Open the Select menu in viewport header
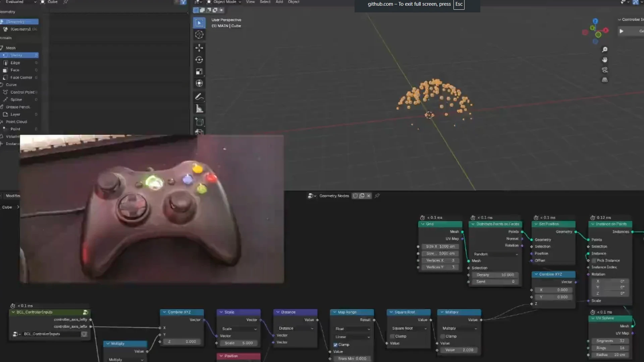Viewport: 644px width, 362px height. tap(265, 2)
